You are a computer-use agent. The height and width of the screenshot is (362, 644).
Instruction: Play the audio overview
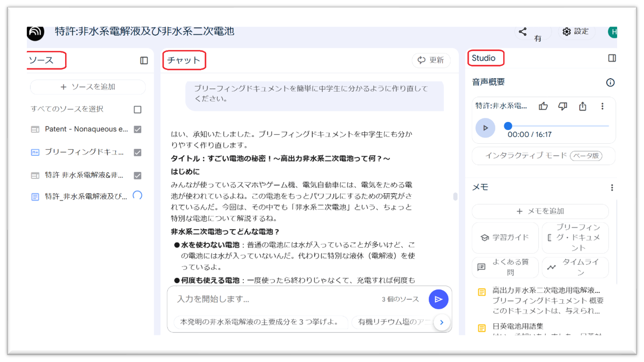tap(485, 128)
